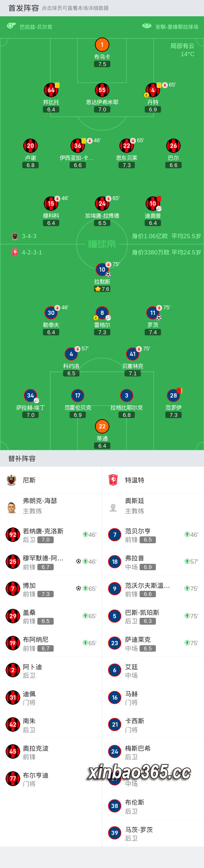Click the 4-2-3-1 formation label

pos(32,252)
